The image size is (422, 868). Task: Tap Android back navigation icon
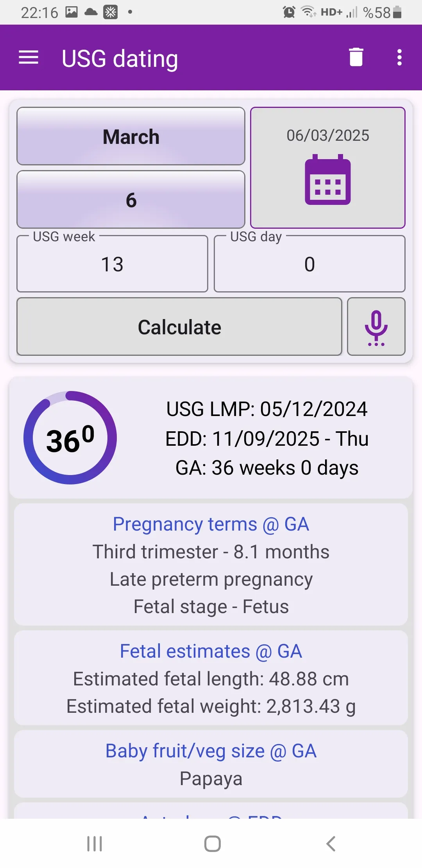[331, 844]
